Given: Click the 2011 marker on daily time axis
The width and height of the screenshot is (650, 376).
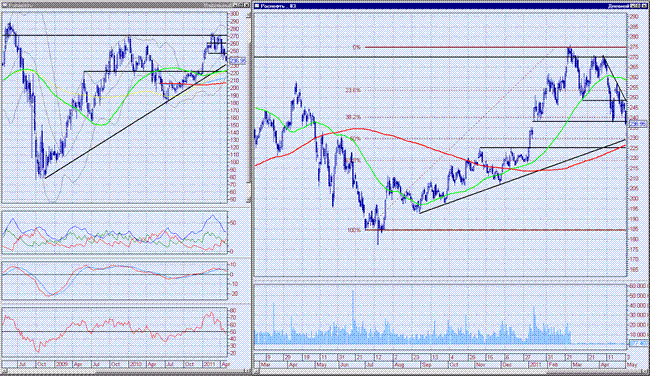Looking at the screenshot, I should 535,365.
